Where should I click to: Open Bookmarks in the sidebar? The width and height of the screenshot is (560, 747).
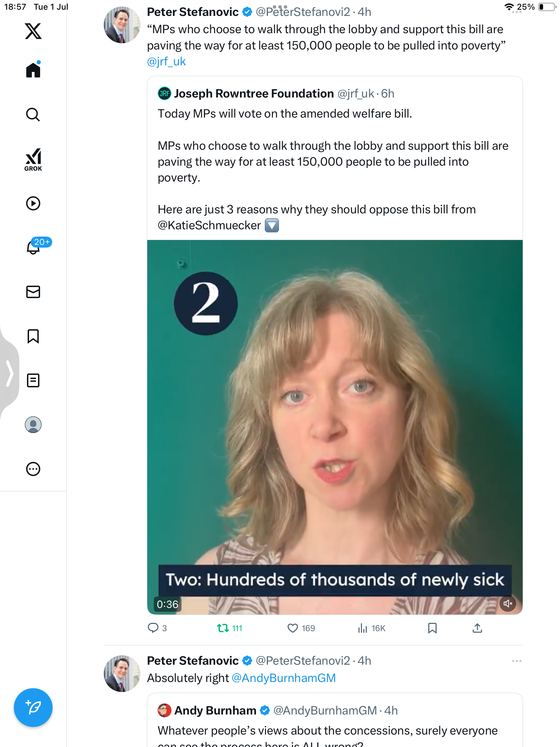pos(33,336)
